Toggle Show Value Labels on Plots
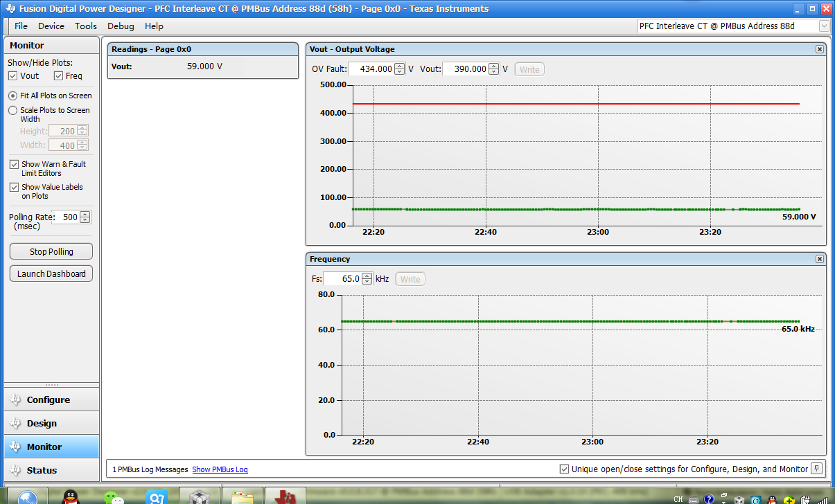This screenshot has width=835, height=504. 14,188
